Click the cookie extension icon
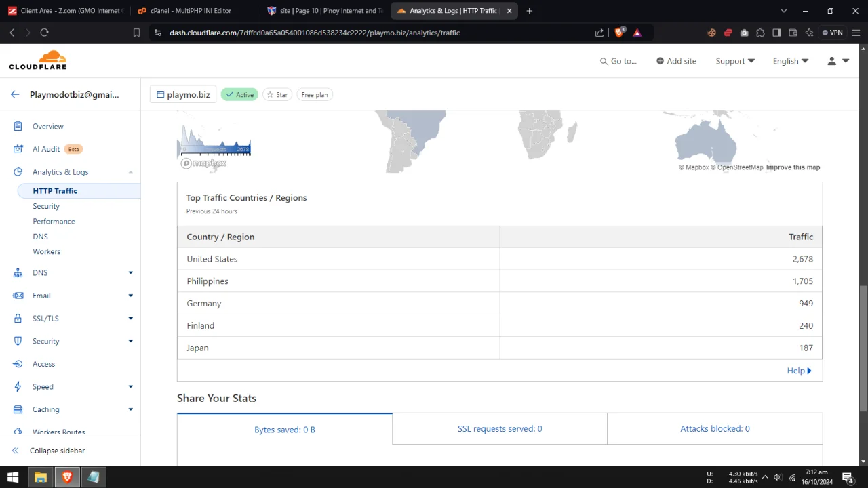 711,33
